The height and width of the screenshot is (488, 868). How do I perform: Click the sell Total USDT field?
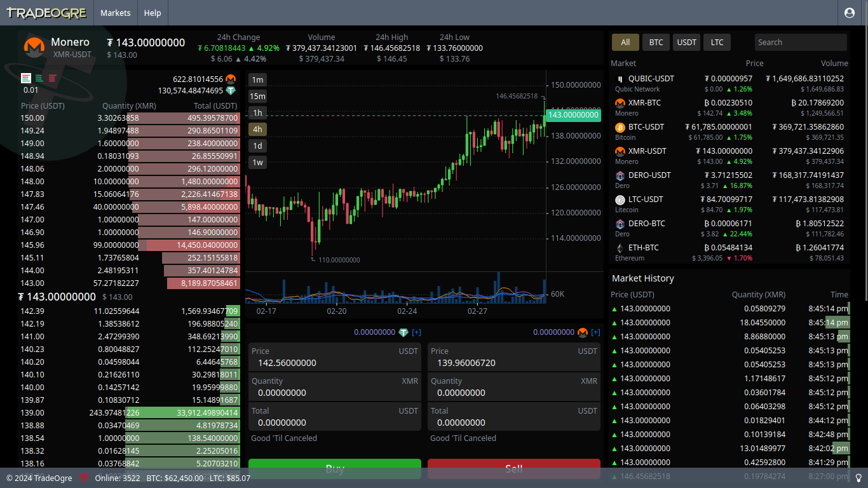point(514,417)
